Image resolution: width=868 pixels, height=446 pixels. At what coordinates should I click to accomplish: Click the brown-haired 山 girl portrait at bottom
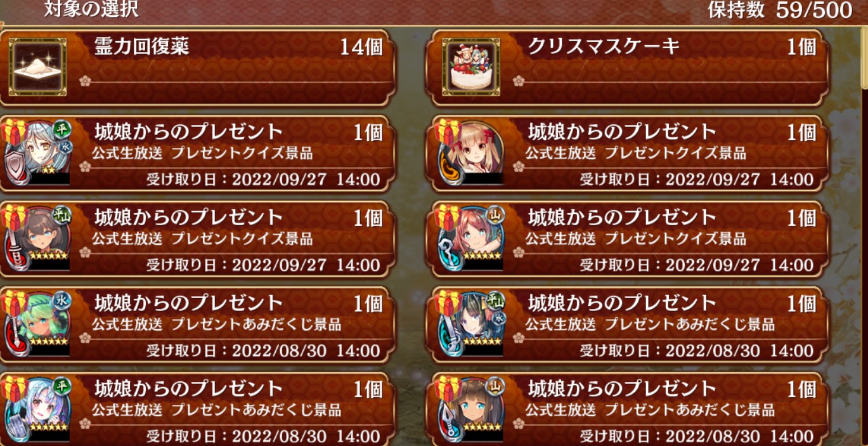point(470,409)
